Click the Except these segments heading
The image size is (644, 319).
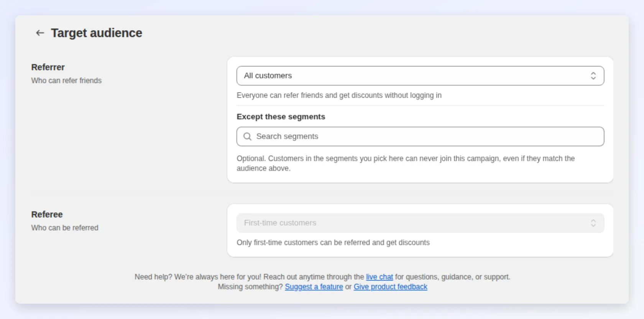(281, 117)
